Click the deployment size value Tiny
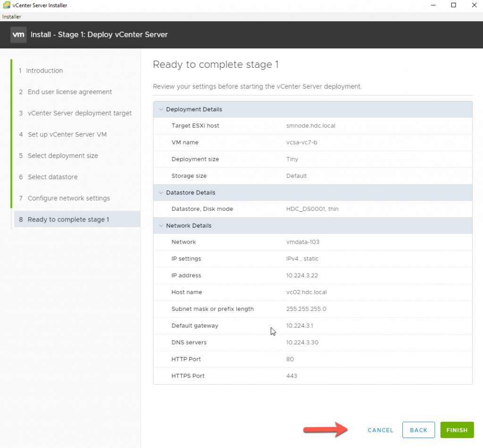 click(x=292, y=159)
